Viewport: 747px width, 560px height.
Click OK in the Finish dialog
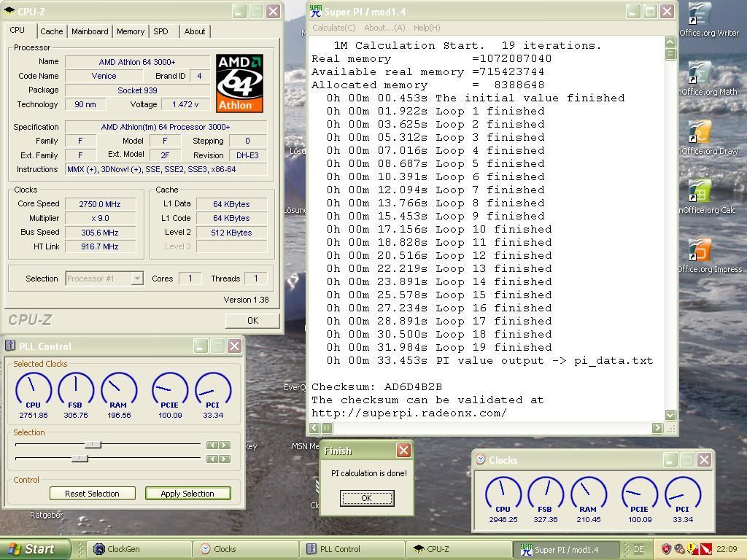366,498
